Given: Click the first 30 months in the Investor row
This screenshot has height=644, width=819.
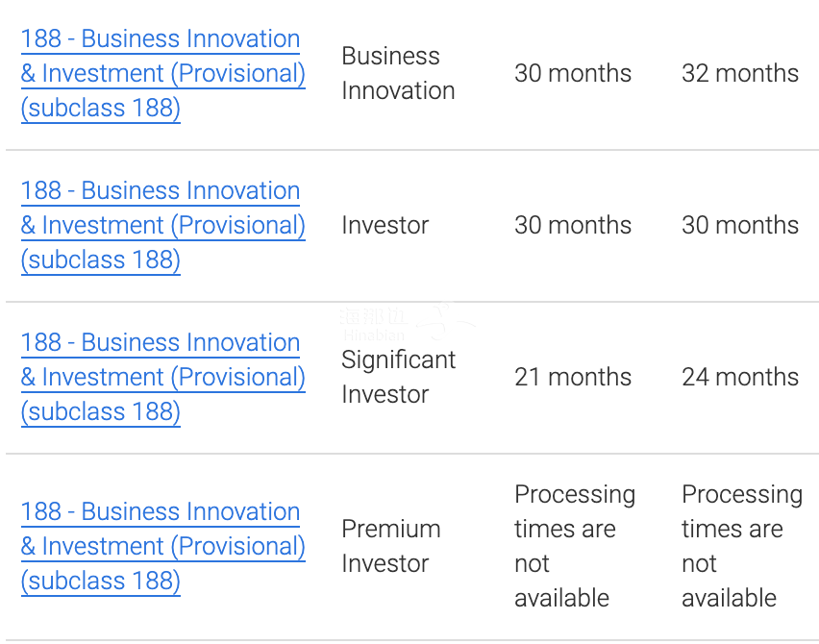Looking at the screenshot, I should [573, 225].
